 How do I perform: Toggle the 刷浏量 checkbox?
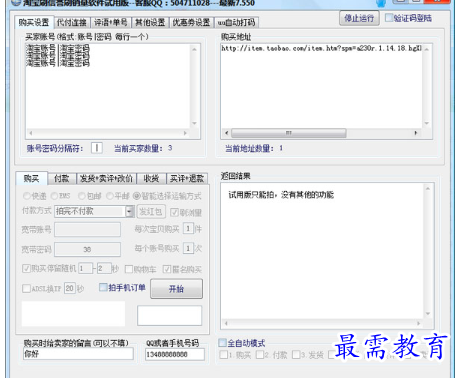click(x=174, y=212)
